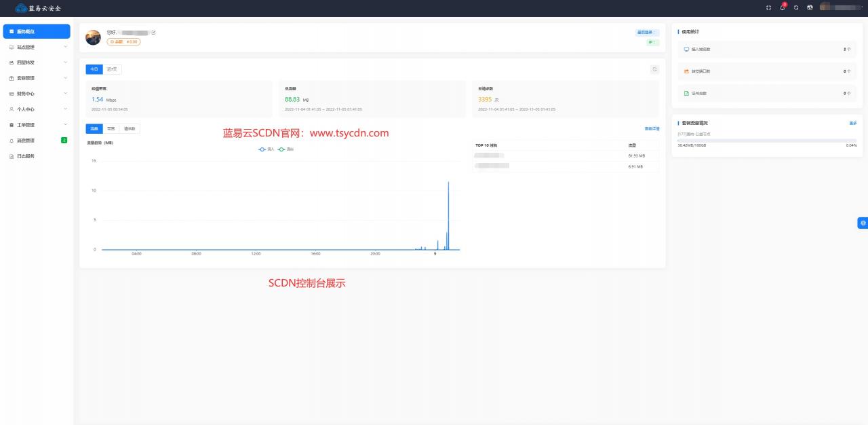Switch to the 近7天 time range tab

pos(113,69)
